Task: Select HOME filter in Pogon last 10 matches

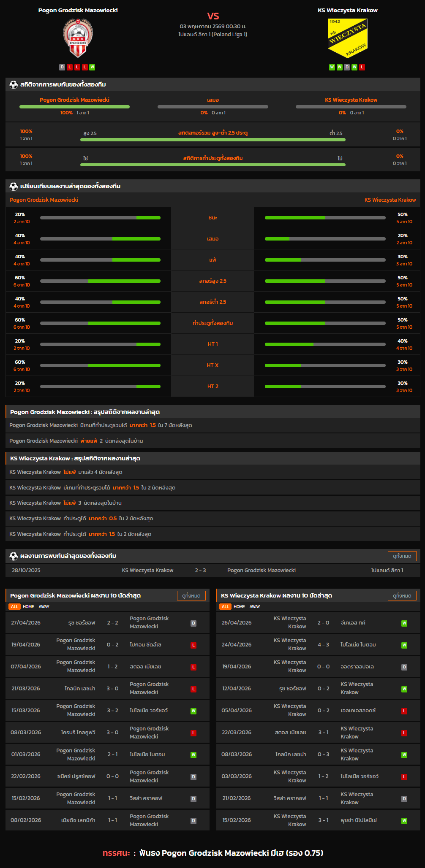Action: 28,606
